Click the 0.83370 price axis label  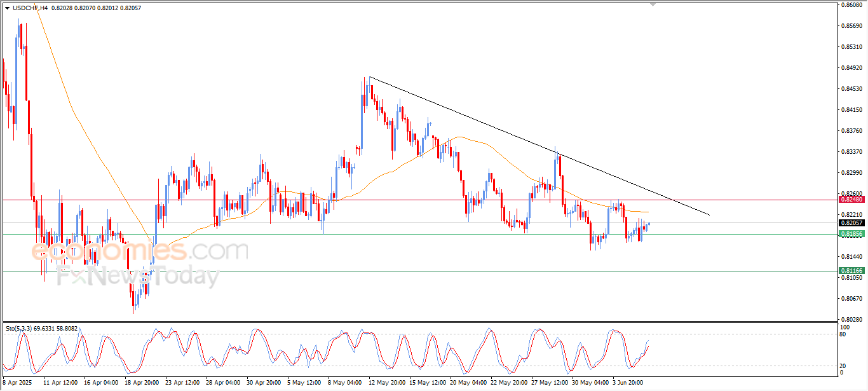pyautogui.click(x=852, y=152)
